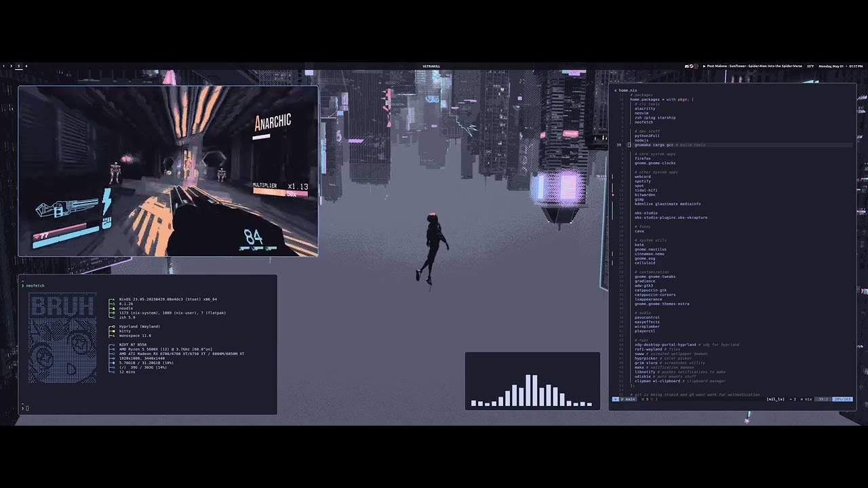This screenshot has height=488, width=868.
Task: Click the 'zsh zplug starship' line
Action: coord(655,117)
